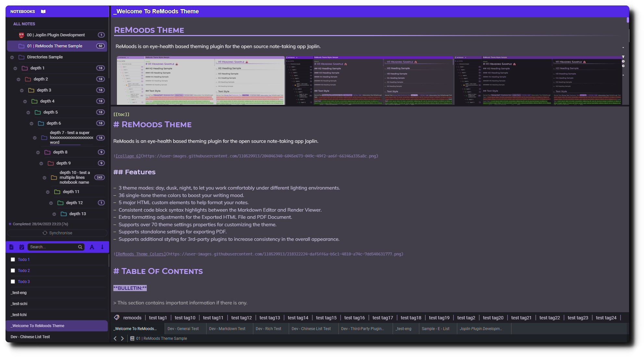This screenshot has height=357, width=644.
Task: Click the new note icon
Action: (11, 247)
